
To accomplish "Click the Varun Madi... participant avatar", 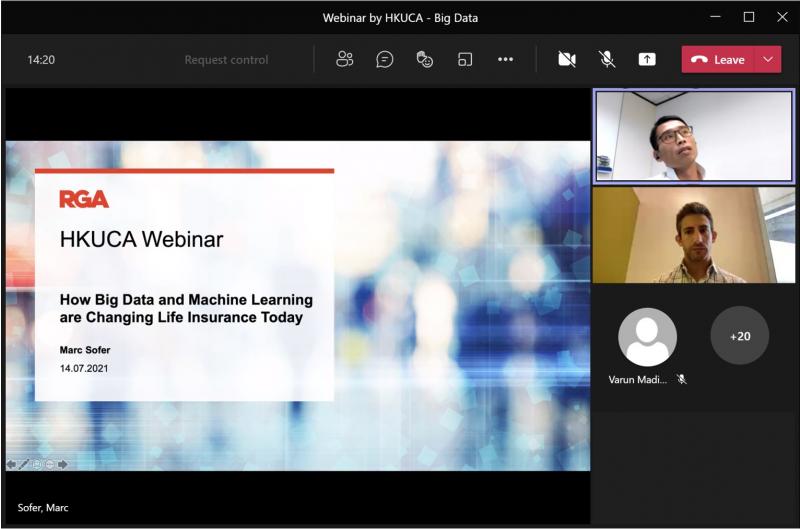I will (647, 337).
